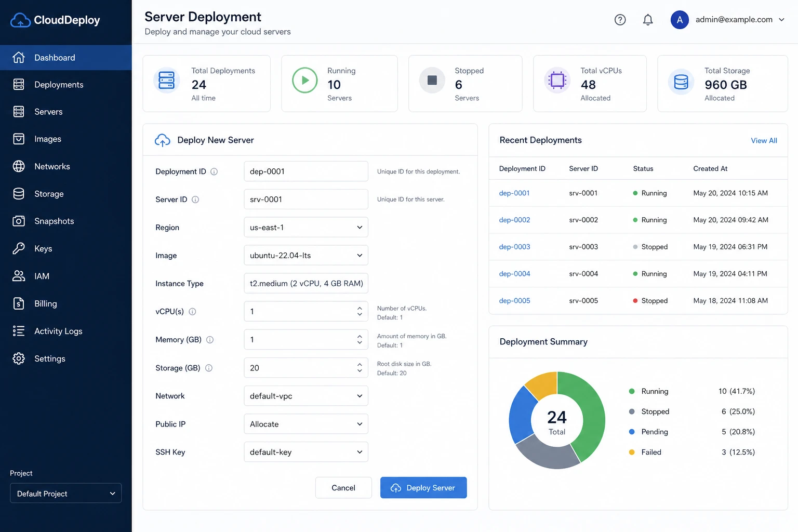Open the Image ubuntu-22.04-lts dropdown
The image size is (798, 532).
tap(306, 255)
